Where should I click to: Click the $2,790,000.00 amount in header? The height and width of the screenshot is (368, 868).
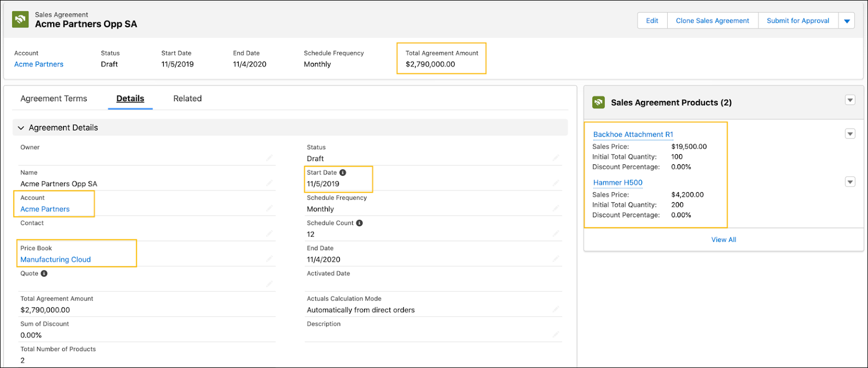[x=430, y=64]
